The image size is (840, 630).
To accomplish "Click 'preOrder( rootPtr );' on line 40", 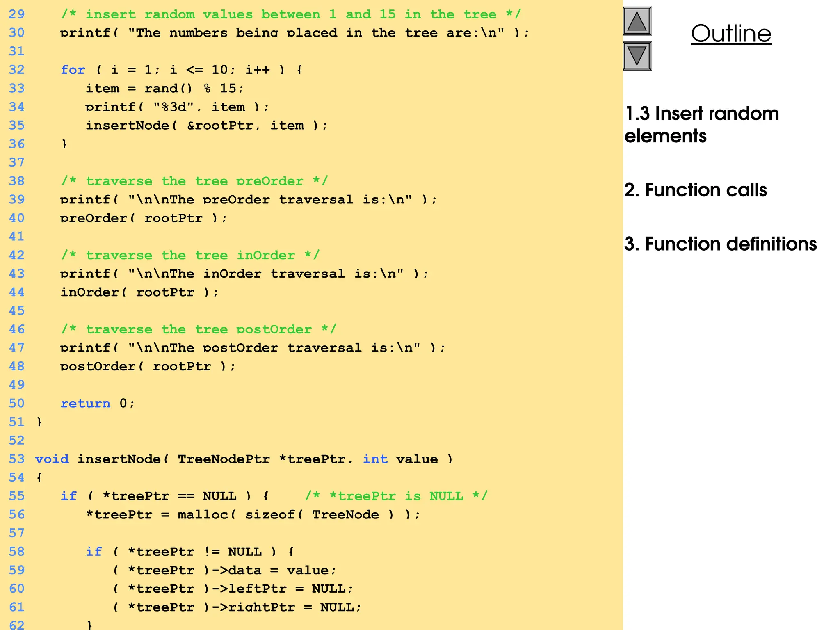I will point(144,218).
